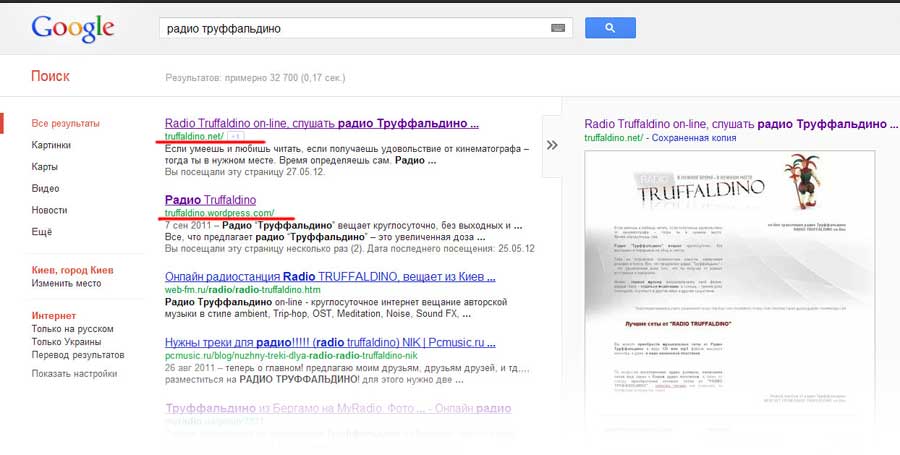Click green URL 'web-fm.ru/radio/radio-truffaldino.htm'

click(243, 290)
